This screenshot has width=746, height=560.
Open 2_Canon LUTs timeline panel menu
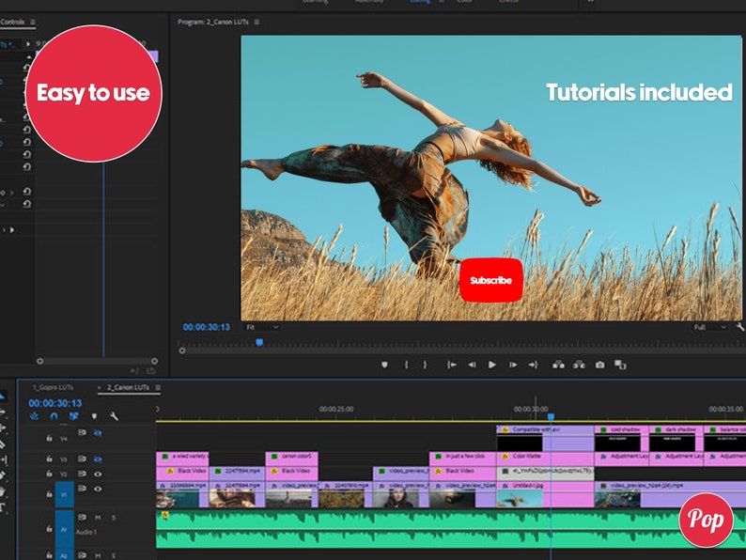[158, 387]
